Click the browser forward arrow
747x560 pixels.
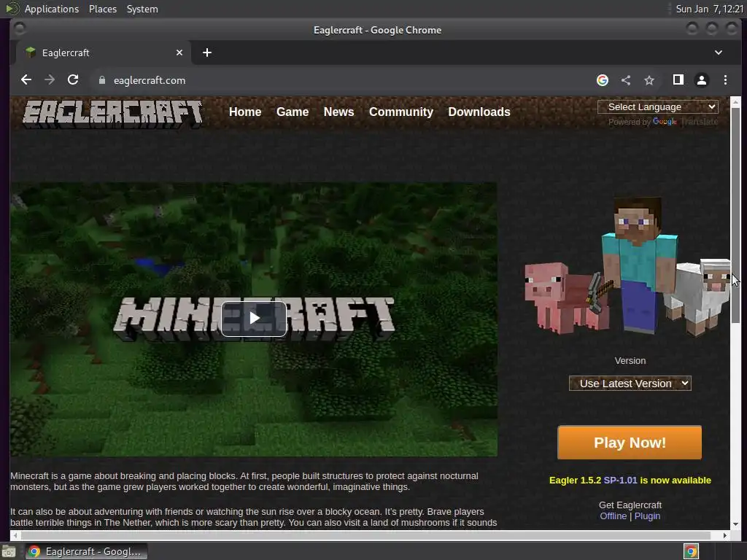50,80
